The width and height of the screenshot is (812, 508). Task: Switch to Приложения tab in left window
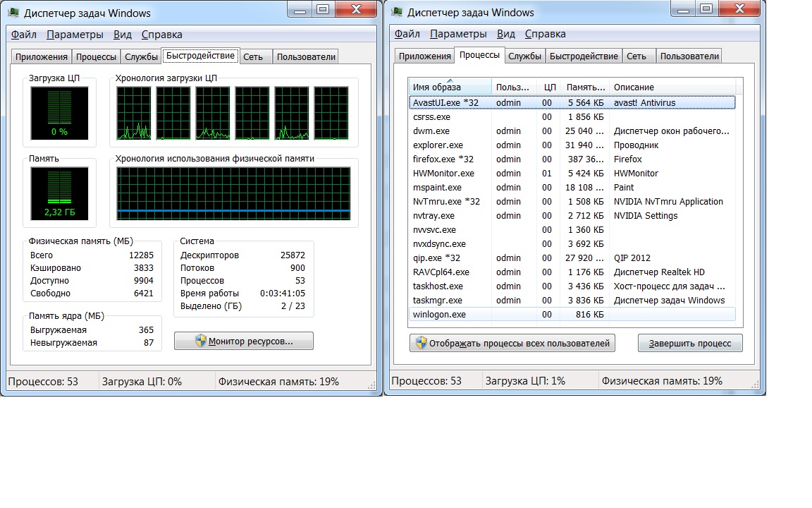tap(42, 57)
